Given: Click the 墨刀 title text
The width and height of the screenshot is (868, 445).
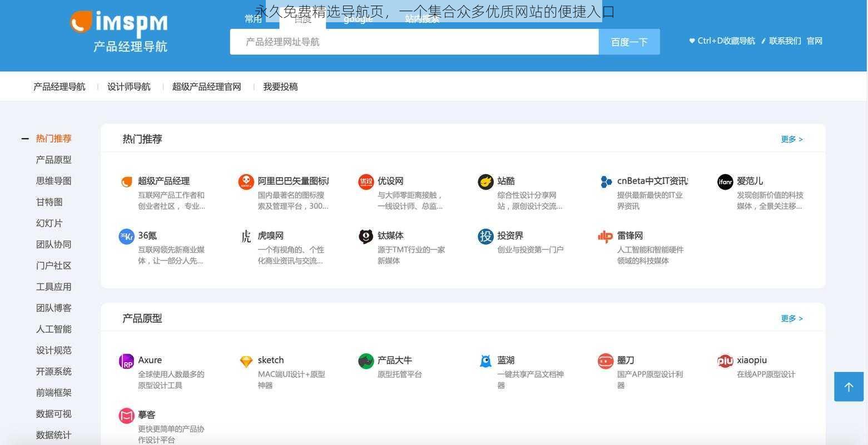Looking at the screenshot, I should (x=626, y=360).
